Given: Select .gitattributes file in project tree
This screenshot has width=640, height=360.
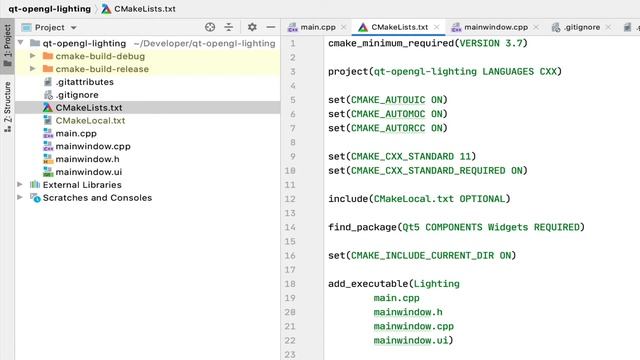Looking at the screenshot, I should tap(84, 82).
